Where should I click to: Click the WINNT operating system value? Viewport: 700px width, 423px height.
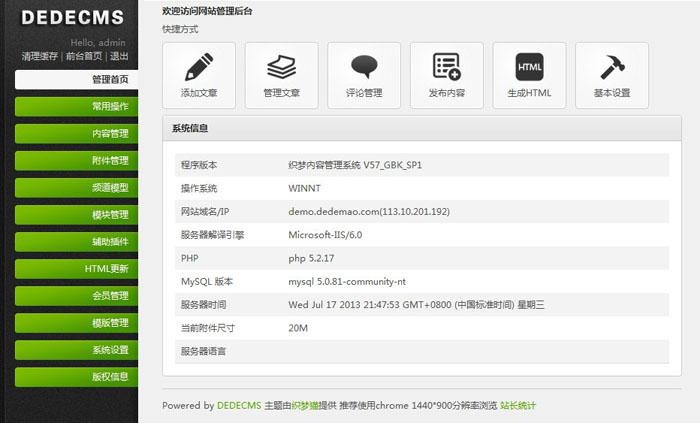pos(304,188)
